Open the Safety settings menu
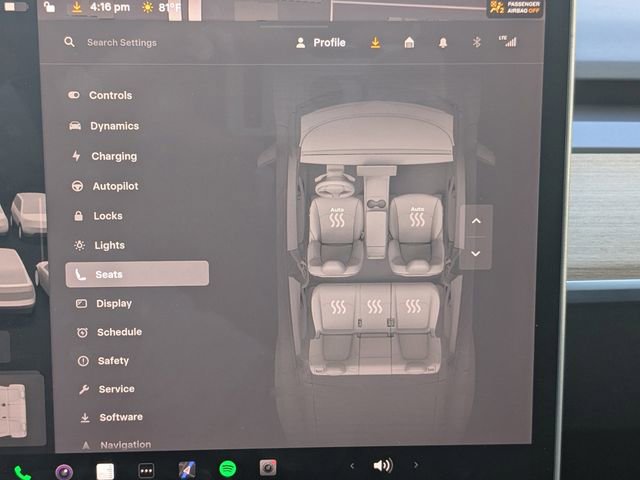 click(103, 360)
